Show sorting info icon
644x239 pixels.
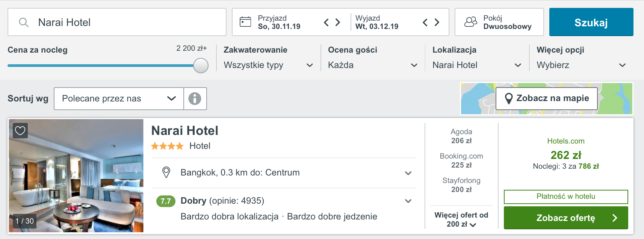pyautogui.click(x=195, y=99)
